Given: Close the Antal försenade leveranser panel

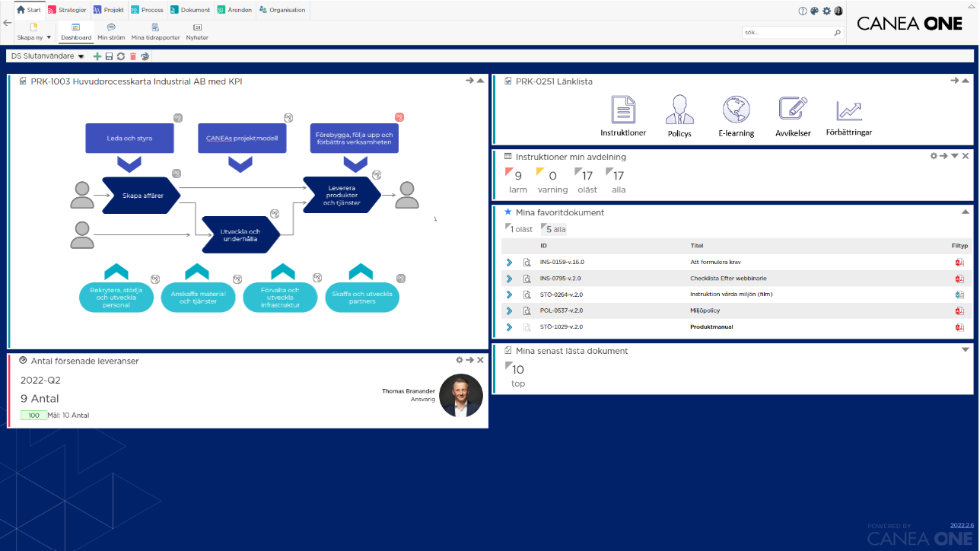Looking at the screenshot, I should 480,360.
